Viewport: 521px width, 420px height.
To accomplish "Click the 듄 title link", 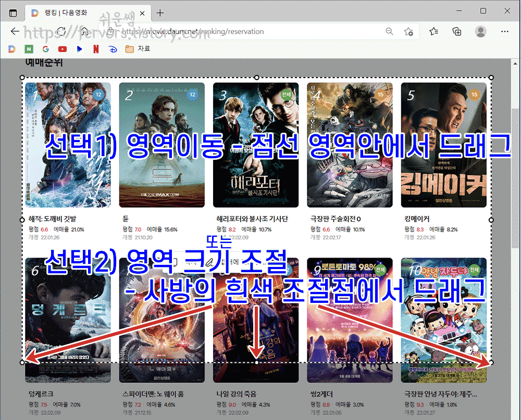I will (126, 219).
